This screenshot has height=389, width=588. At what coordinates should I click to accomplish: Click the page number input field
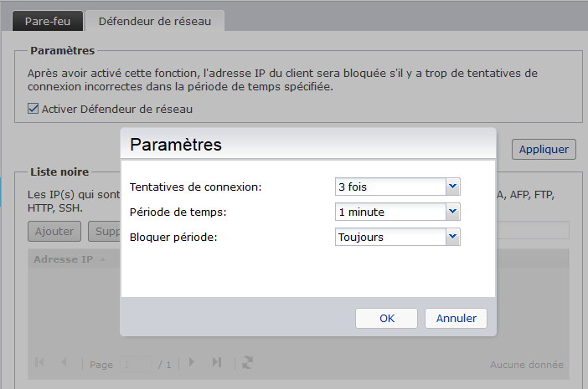pyautogui.click(x=135, y=365)
